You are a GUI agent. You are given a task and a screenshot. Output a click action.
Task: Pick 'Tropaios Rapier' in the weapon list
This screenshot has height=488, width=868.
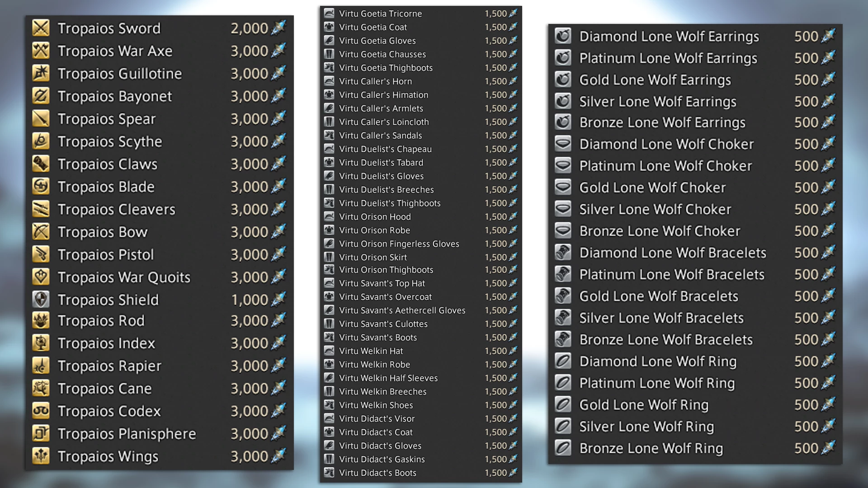coord(110,366)
